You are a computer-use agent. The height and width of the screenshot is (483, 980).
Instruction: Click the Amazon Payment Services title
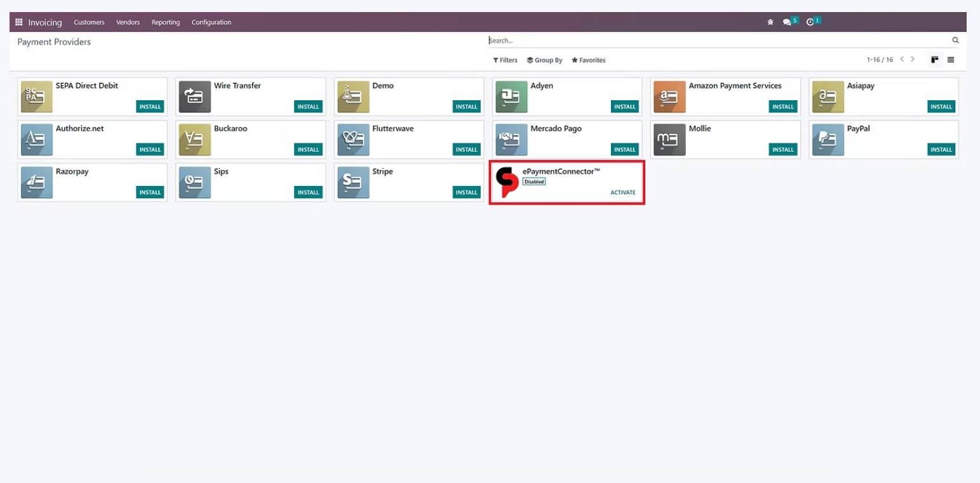(x=735, y=86)
